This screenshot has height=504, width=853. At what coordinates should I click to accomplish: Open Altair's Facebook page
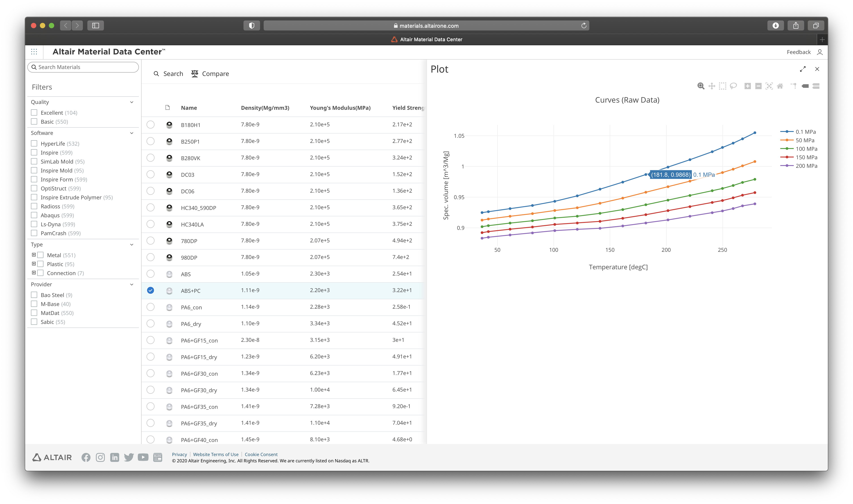click(86, 457)
